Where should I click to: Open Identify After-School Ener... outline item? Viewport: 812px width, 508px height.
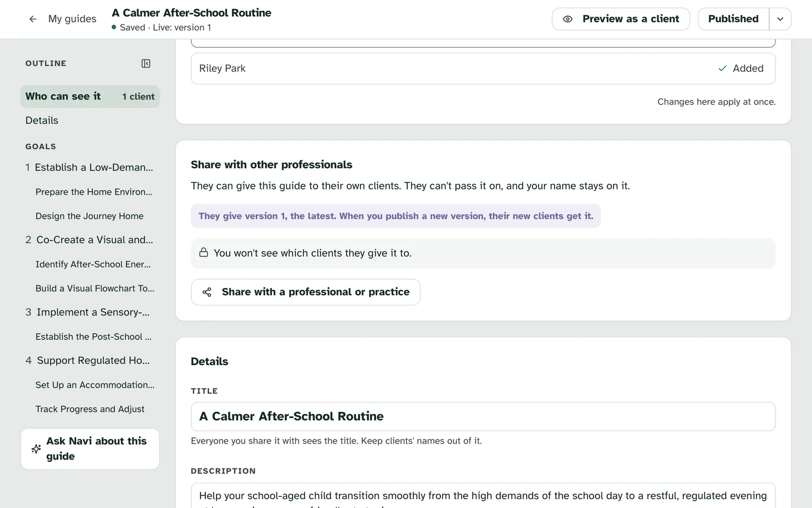click(x=93, y=264)
